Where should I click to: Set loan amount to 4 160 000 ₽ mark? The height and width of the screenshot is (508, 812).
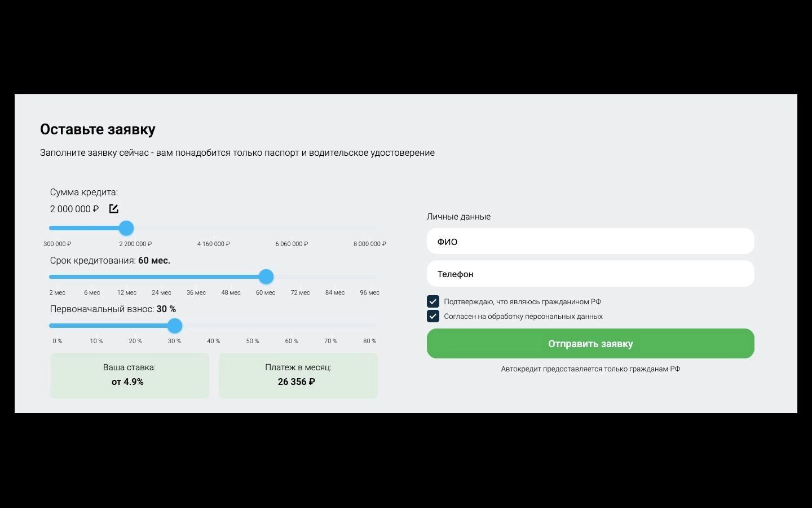[x=213, y=244]
